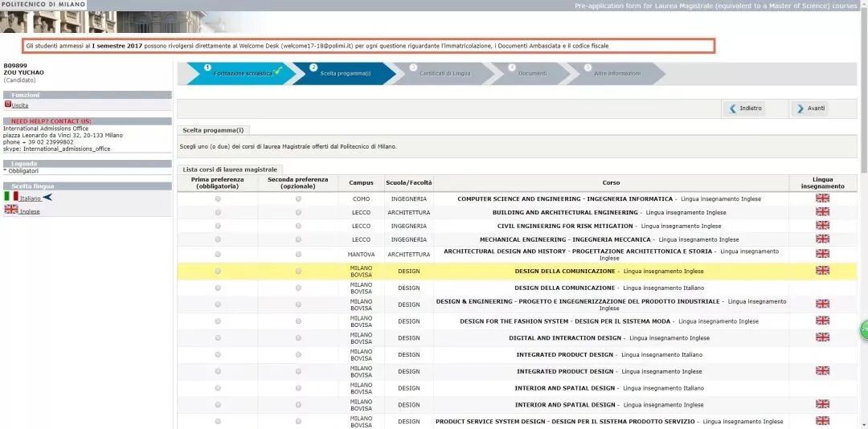Choose Civil Engineering for Risk Mitigation as second preference
868x429 pixels.
(298, 226)
